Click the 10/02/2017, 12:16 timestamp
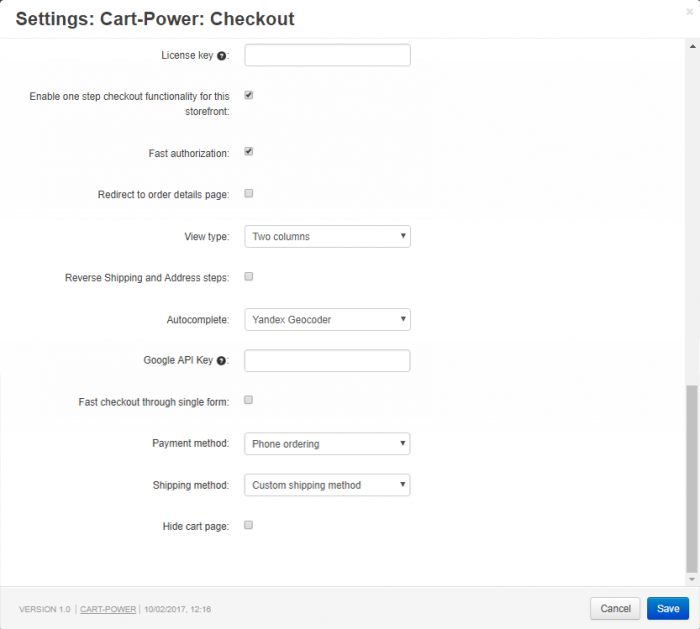Screen dimensions: 700x629 pos(178,609)
